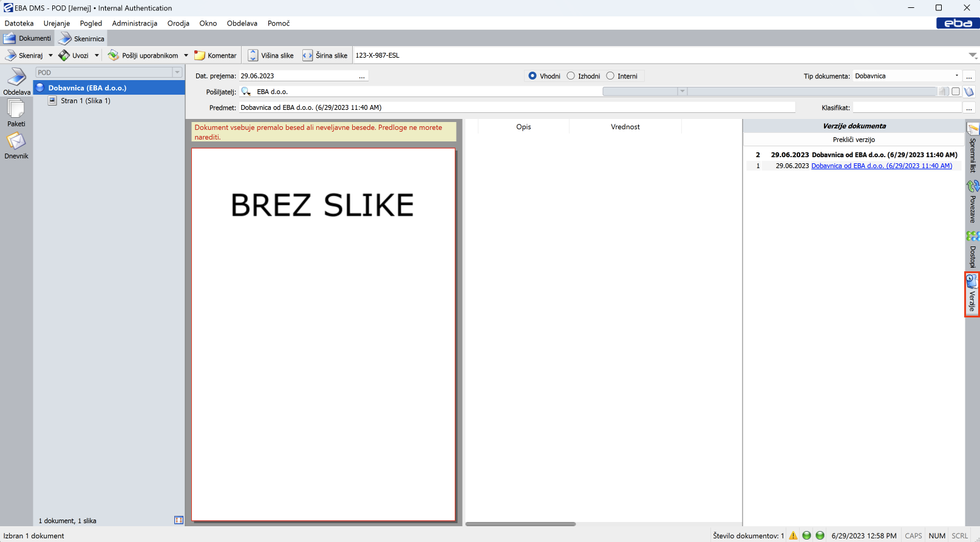Select the Interni radio button
Viewport: 980px width, 542px height.
click(610, 76)
